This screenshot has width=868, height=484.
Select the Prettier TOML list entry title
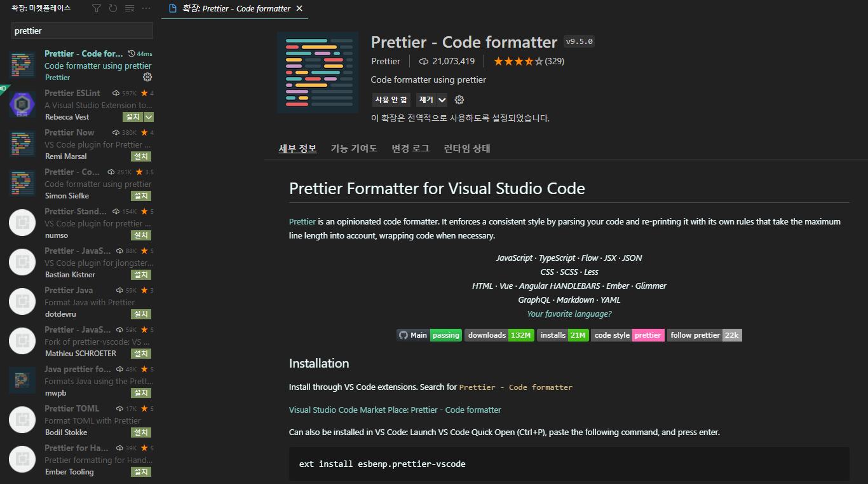click(x=72, y=408)
